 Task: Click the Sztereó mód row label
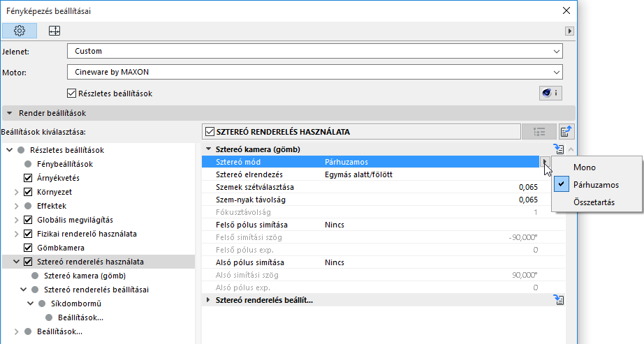tap(238, 162)
